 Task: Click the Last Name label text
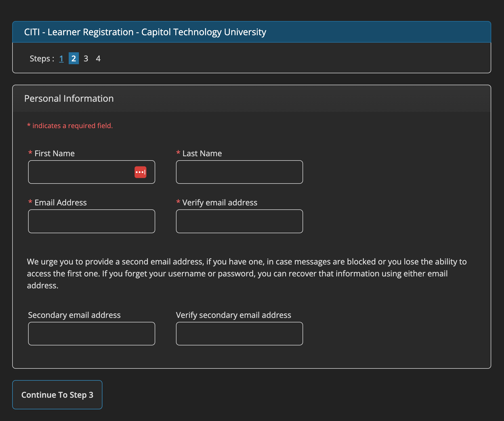(x=202, y=153)
